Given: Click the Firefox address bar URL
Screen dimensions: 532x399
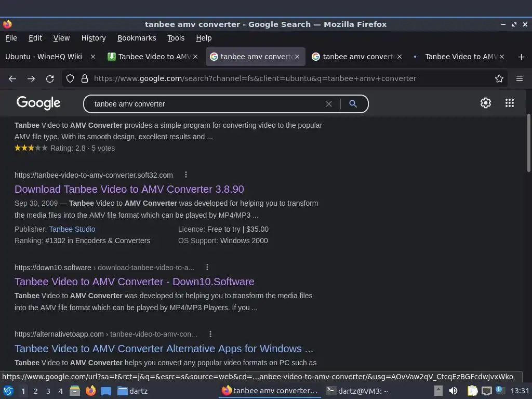Looking at the screenshot, I should point(255,79).
